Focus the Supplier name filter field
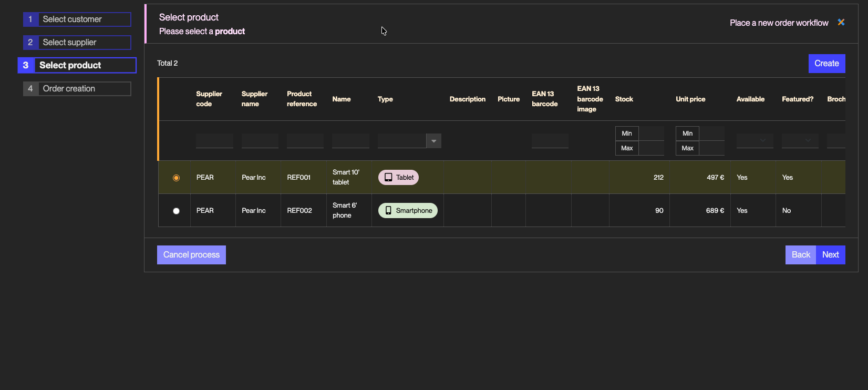The image size is (868, 390). 260,141
